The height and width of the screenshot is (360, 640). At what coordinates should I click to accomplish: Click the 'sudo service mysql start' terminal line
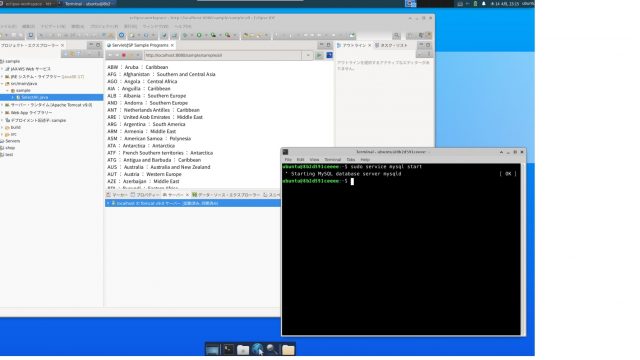pos(386,167)
